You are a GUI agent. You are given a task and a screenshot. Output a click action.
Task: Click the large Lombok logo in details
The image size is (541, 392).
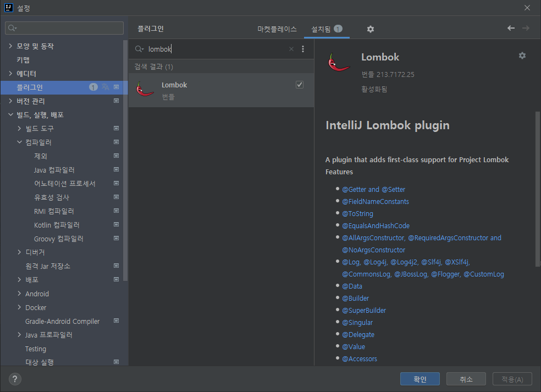tap(339, 62)
